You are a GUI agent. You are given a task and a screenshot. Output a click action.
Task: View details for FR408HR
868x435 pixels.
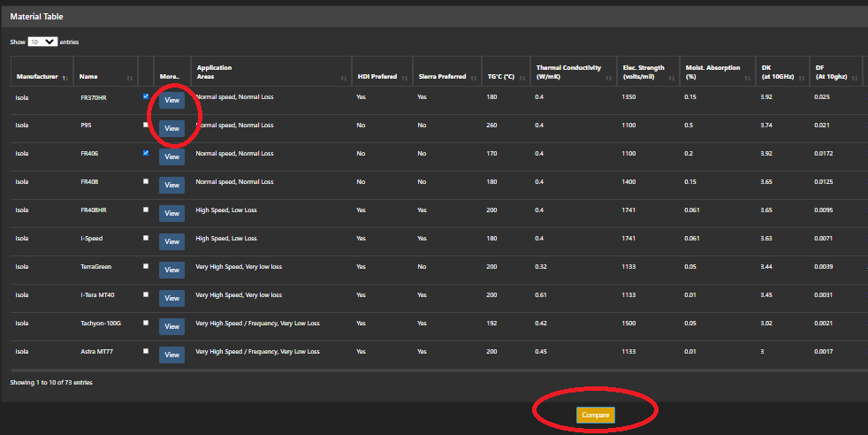tap(171, 213)
